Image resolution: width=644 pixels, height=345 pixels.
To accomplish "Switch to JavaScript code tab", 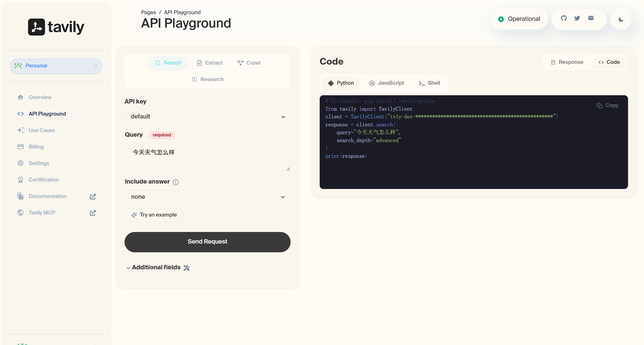I will coord(387,83).
